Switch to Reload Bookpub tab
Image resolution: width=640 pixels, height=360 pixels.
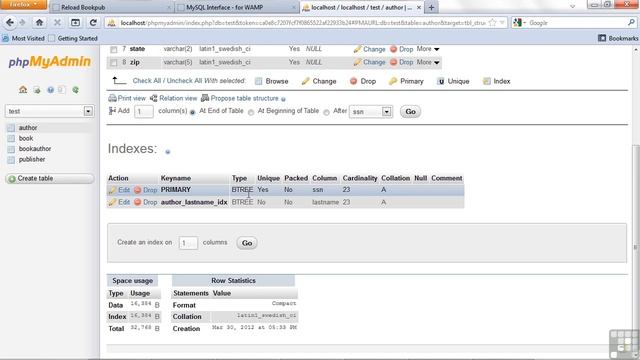[111, 7]
